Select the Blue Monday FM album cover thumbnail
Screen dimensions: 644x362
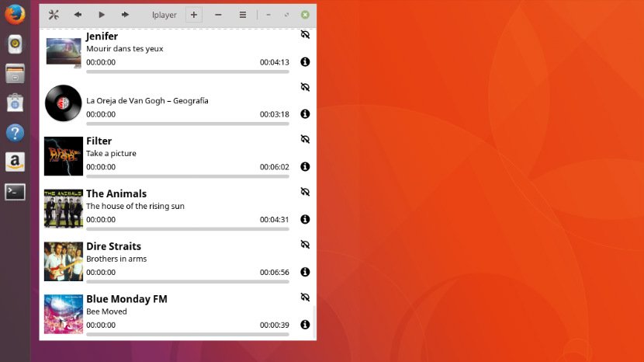click(64, 314)
